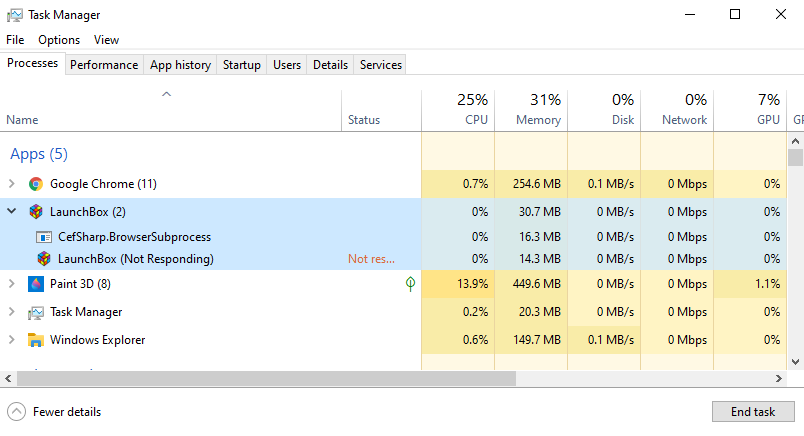Image resolution: width=804 pixels, height=436 pixels.
Task: Switch to the Details tab
Action: point(330,65)
